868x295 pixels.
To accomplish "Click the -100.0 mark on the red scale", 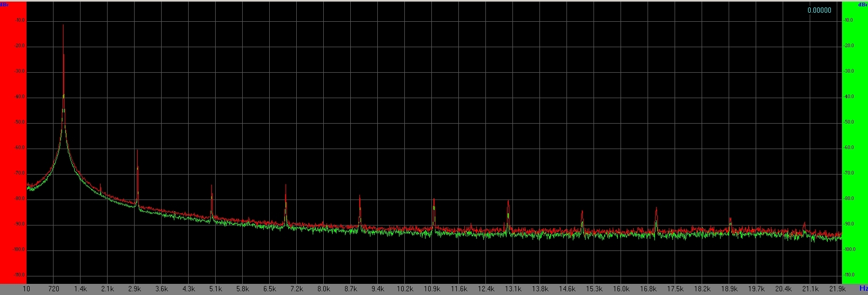I will pyautogui.click(x=19, y=249).
